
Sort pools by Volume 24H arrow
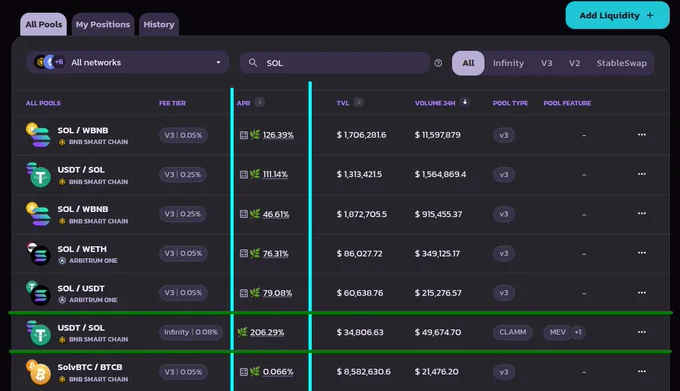click(464, 102)
